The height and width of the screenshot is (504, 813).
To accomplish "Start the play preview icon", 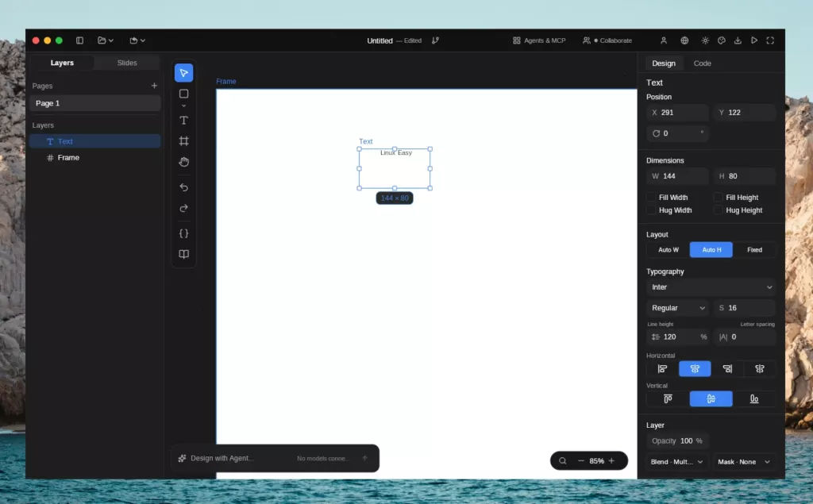I will click(x=754, y=40).
